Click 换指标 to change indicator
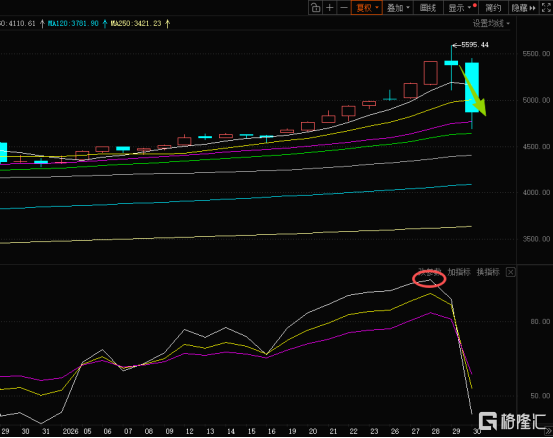 click(488, 272)
